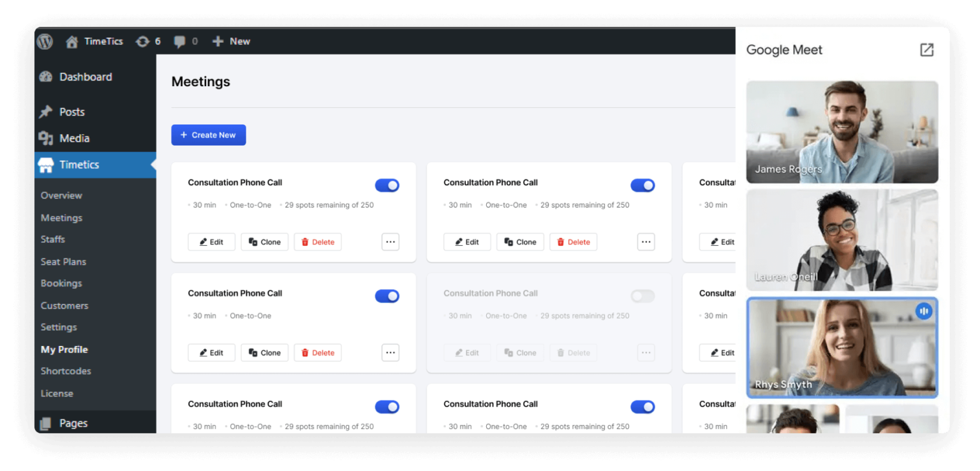980x471 pixels.
Task: Delete the first Consultation Phone Call meeting
Action: (x=317, y=241)
